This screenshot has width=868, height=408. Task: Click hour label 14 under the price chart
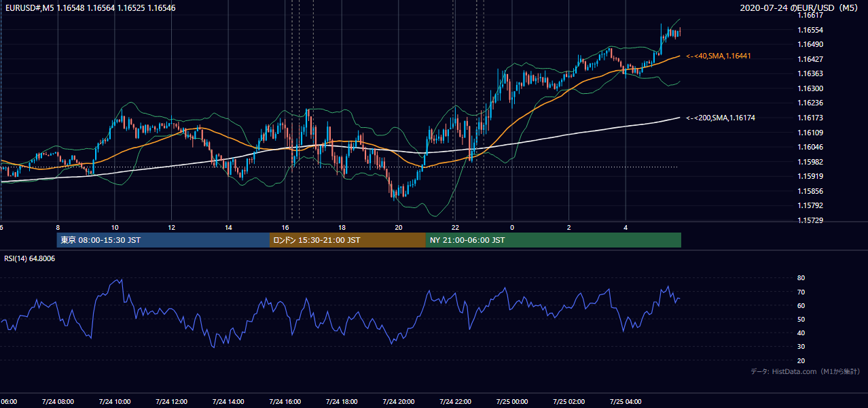coord(228,227)
